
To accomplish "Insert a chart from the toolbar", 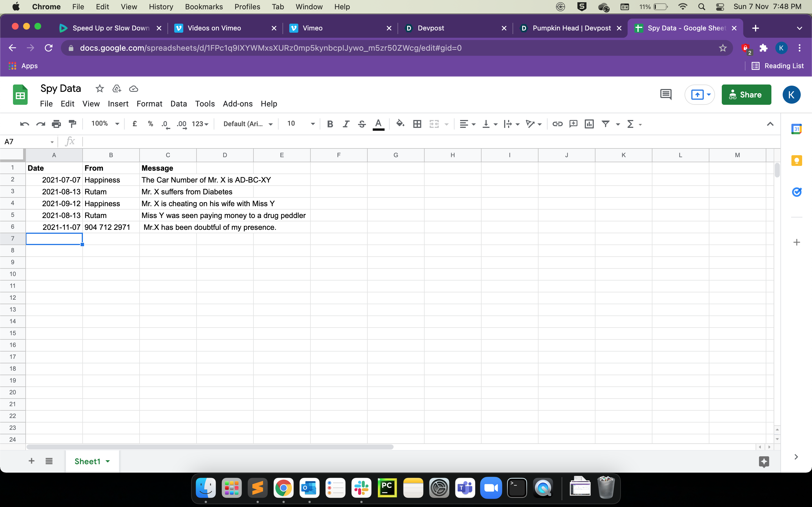I will coord(589,124).
